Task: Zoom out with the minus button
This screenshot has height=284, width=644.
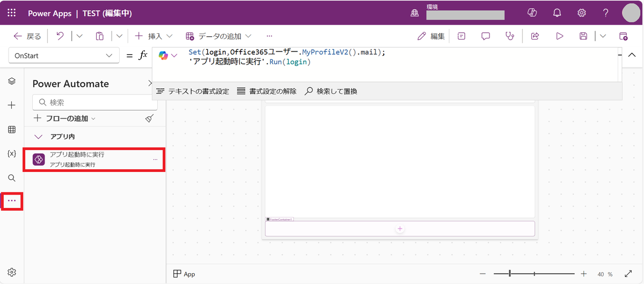Action: click(482, 274)
